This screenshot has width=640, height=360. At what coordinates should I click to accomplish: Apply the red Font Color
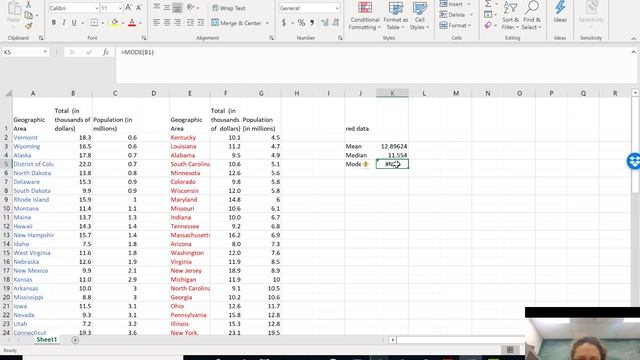[132, 23]
